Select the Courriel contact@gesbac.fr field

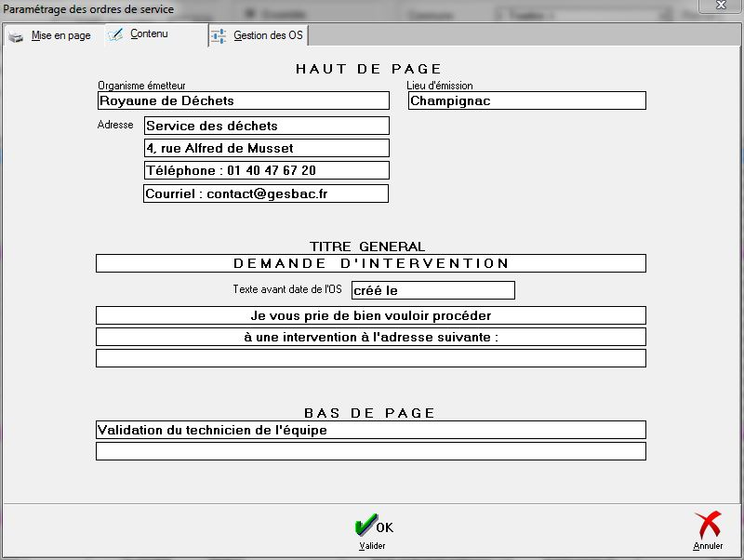(x=265, y=193)
